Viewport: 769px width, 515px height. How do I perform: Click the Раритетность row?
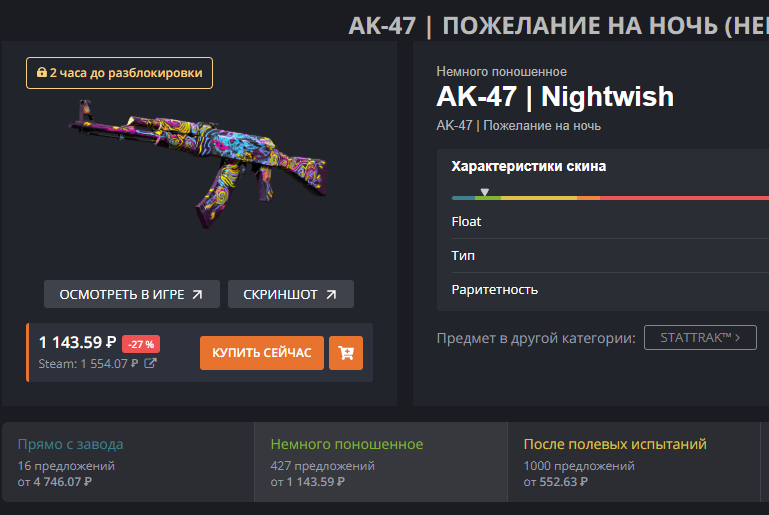(x=610, y=290)
